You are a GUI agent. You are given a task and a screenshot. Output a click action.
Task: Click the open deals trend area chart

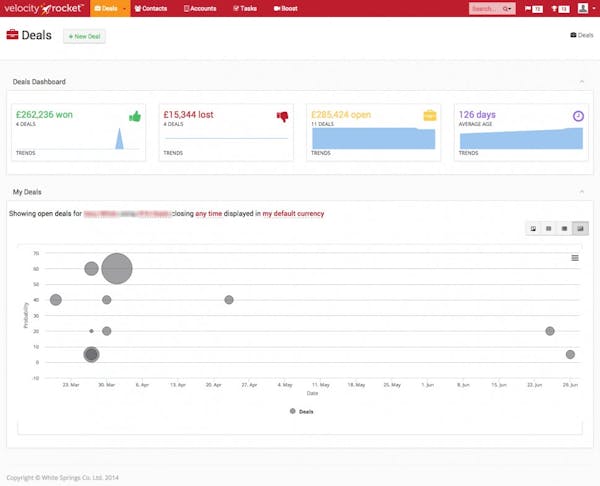tap(373, 138)
